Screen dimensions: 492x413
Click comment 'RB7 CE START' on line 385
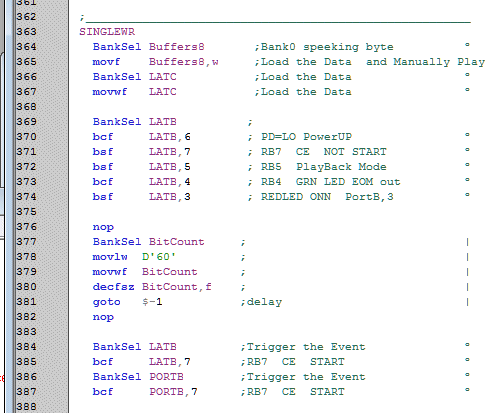pyautogui.click(x=296, y=362)
